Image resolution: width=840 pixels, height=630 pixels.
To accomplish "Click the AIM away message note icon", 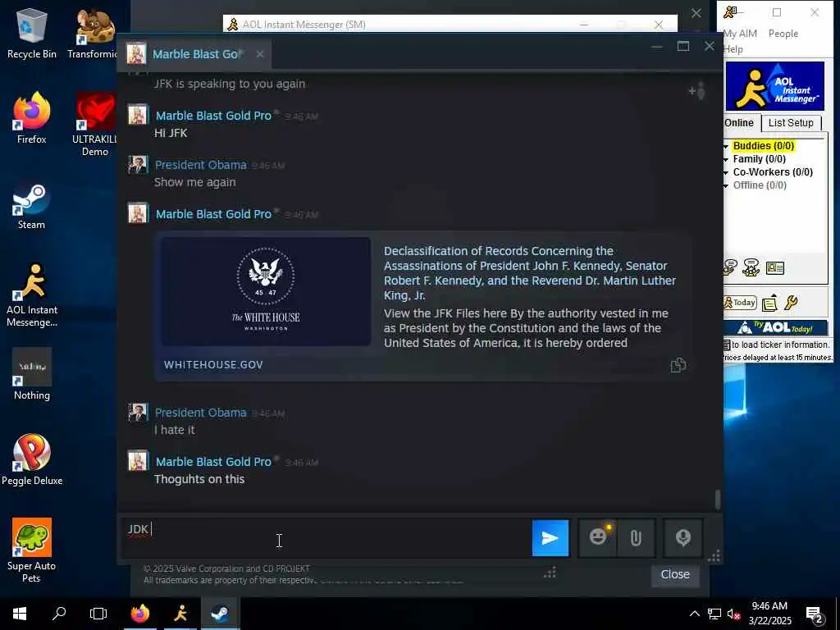I will tap(769, 304).
